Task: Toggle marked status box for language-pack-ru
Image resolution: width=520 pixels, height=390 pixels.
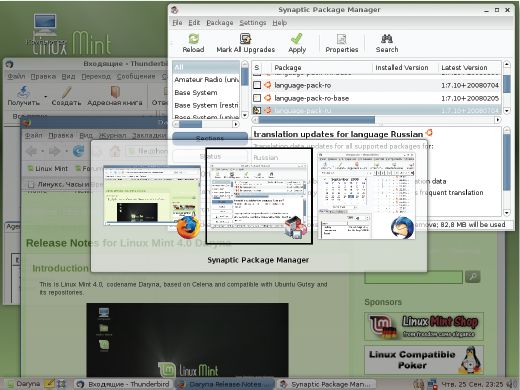Action: (x=257, y=110)
